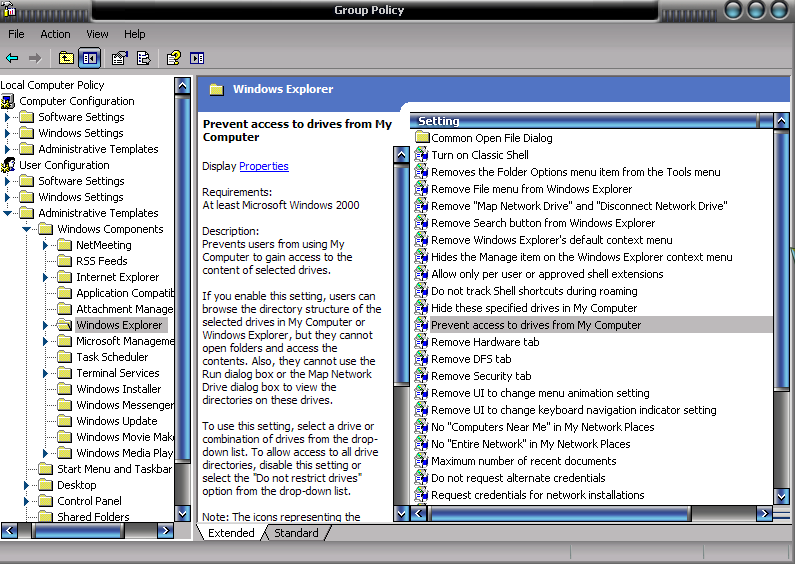Click the Properties toolbar icon
This screenshot has height=564, width=795.
click(x=120, y=58)
